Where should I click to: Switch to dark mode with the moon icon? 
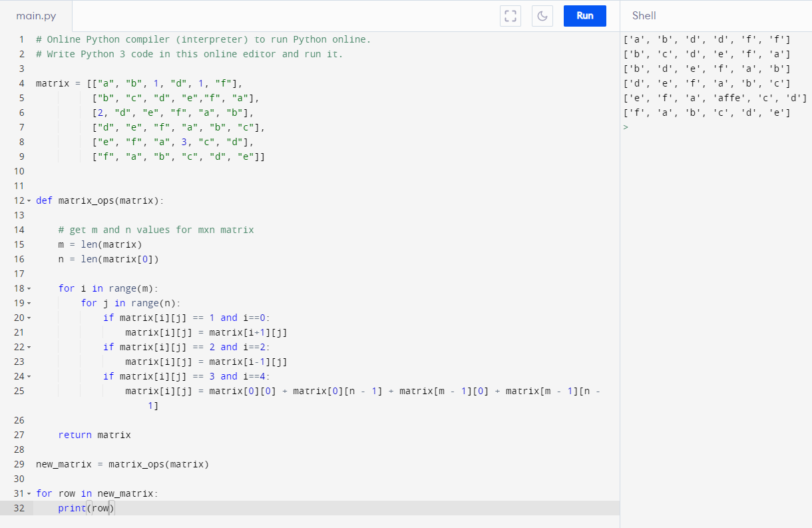[x=542, y=16]
